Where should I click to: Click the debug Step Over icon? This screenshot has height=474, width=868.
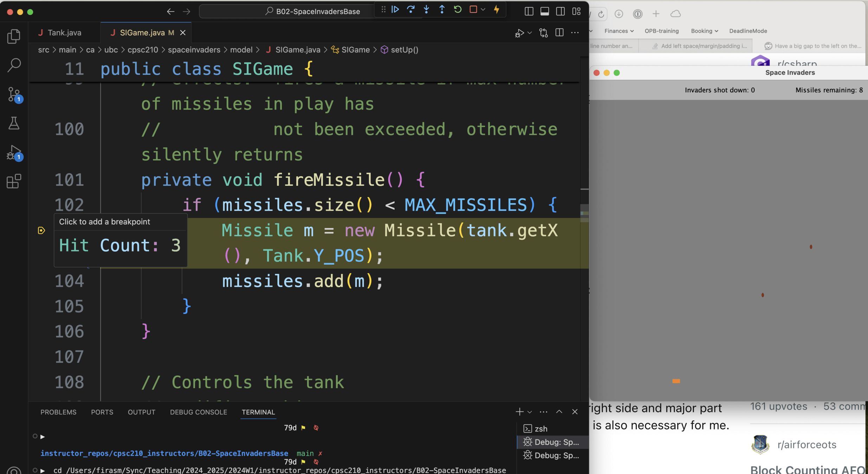pyautogui.click(x=410, y=9)
